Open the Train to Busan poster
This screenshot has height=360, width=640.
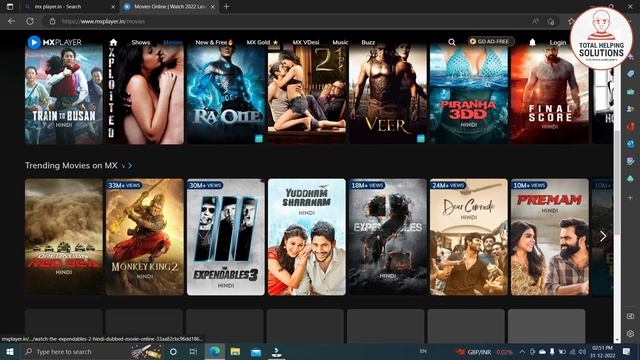pyautogui.click(x=64, y=94)
